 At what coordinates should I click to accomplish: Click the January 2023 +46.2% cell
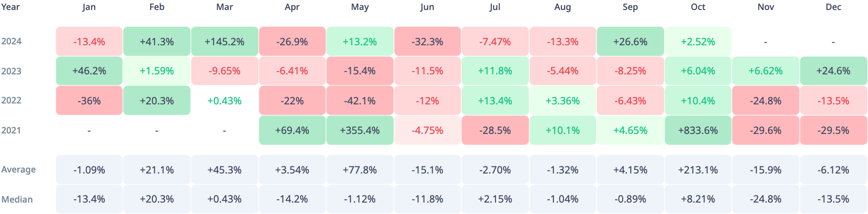(89, 71)
